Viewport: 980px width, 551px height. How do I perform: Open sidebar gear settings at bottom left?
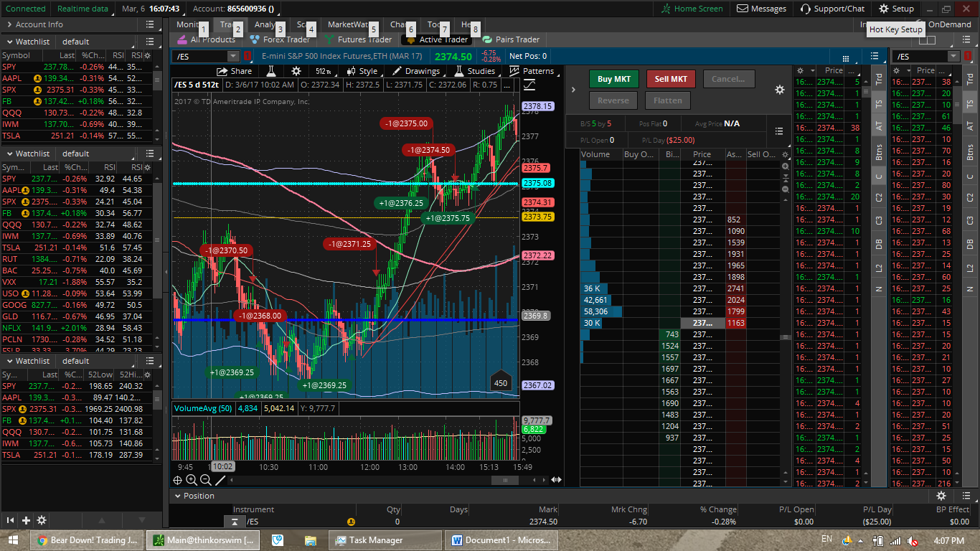[42, 520]
